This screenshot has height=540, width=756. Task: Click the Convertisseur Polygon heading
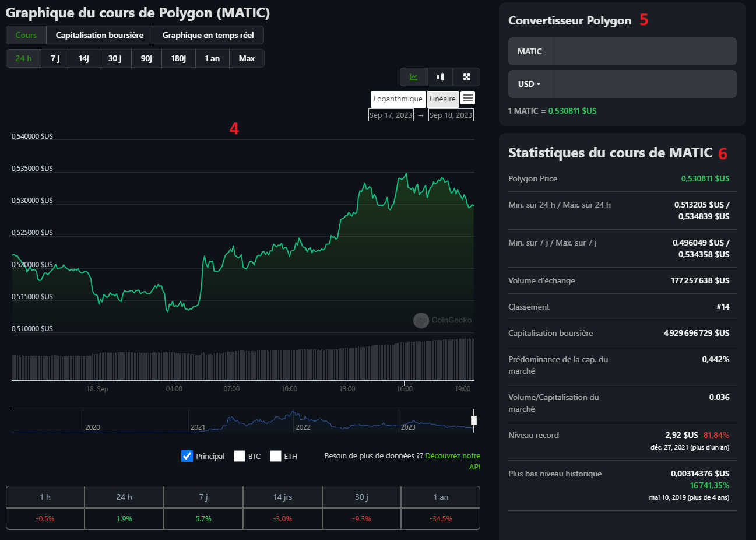click(569, 20)
